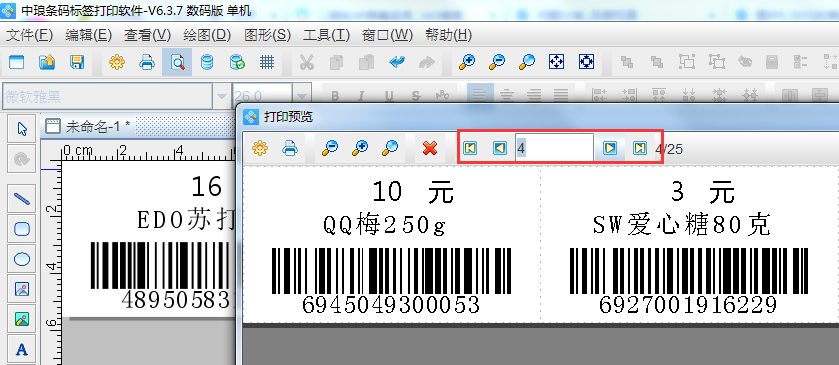Zoom in using main toolbar magnifier plus
This screenshot has width=839, height=365.
pos(467,63)
